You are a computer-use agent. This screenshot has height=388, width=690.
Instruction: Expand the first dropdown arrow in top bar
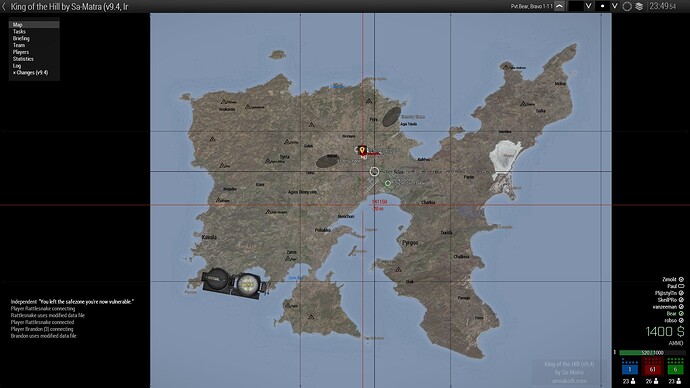click(x=588, y=6)
